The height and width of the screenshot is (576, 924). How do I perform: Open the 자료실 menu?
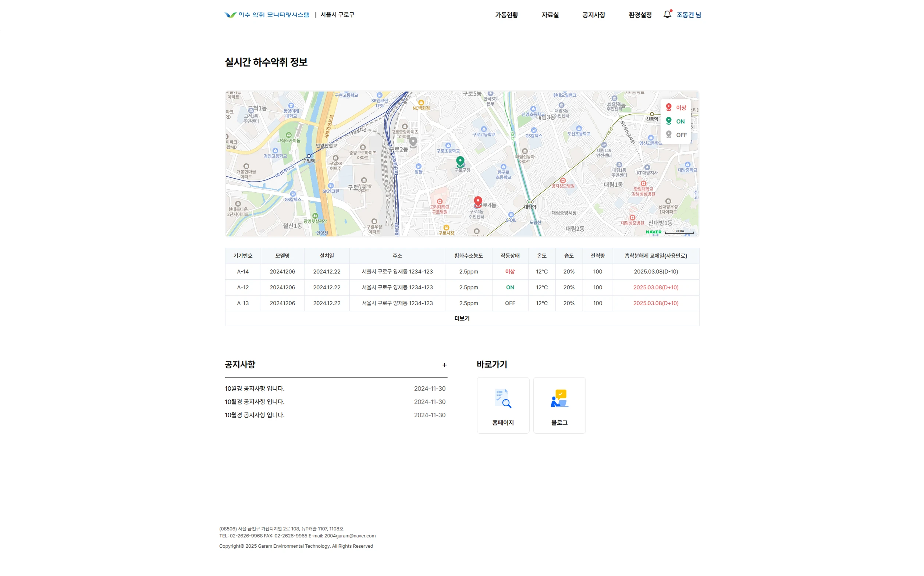pyautogui.click(x=550, y=15)
